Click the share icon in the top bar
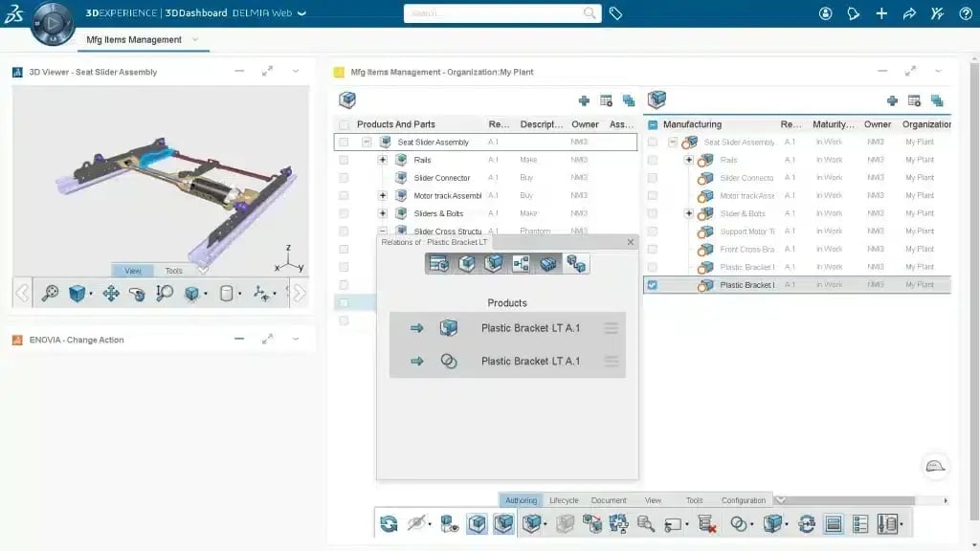 tap(908, 13)
